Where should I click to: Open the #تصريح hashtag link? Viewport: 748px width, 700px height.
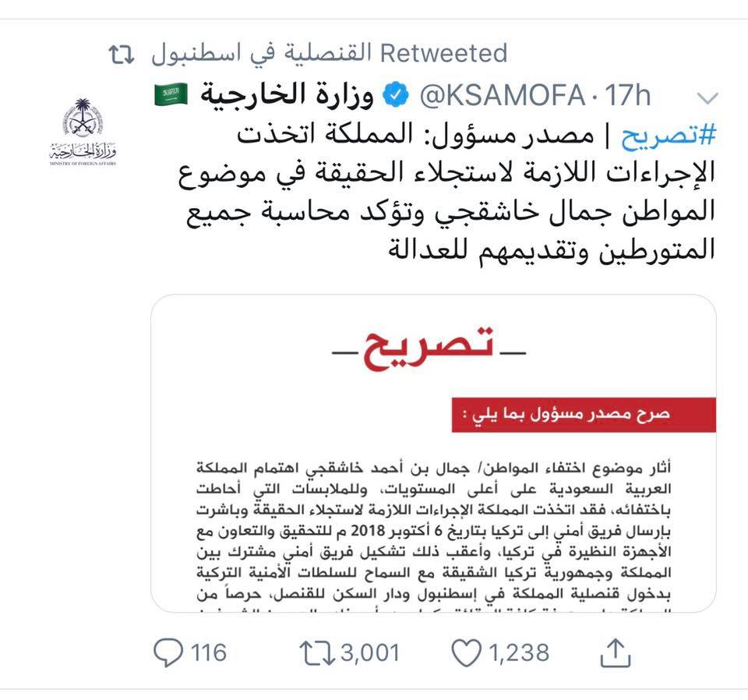[x=669, y=136]
